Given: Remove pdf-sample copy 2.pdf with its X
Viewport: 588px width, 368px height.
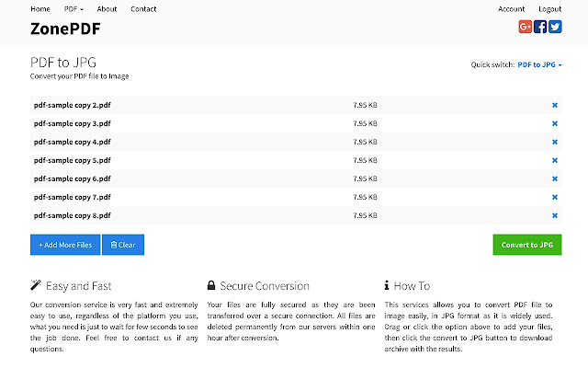Looking at the screenshot, I should click(x=555, y=105).
